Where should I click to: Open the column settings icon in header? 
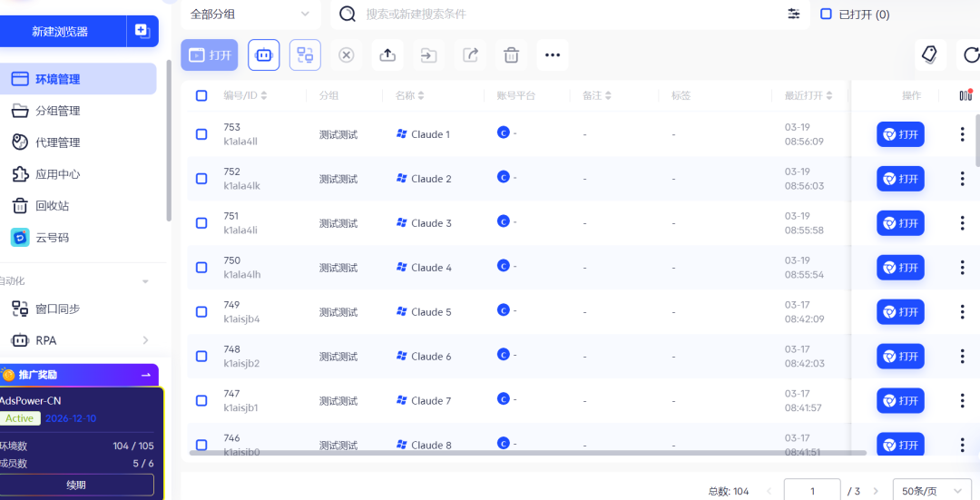(965, 95)
